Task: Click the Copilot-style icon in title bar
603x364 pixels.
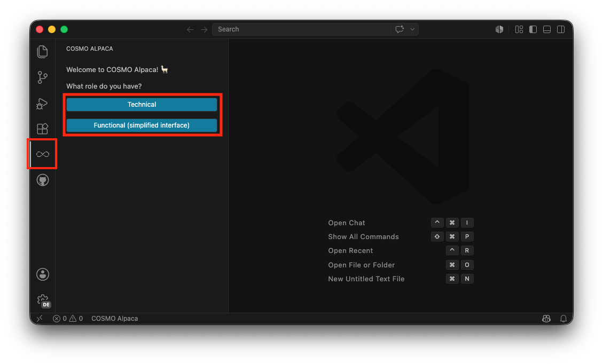Action: (499, 29)
